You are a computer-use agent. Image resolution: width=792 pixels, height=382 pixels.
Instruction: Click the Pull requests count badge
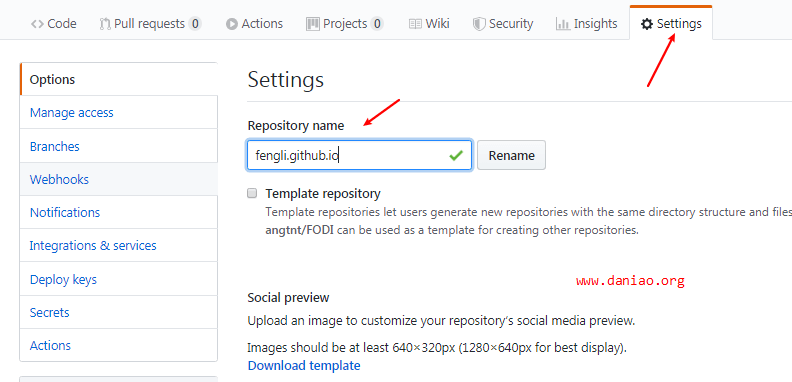(195, 24)
